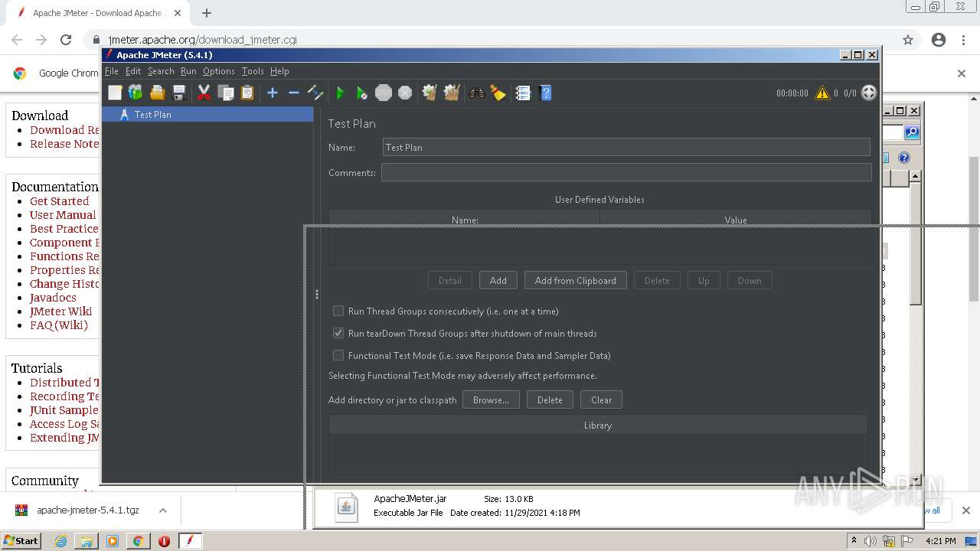Screen dimensions: 980x551
Task: Open the Edit menu
Action: coord(133,71)
